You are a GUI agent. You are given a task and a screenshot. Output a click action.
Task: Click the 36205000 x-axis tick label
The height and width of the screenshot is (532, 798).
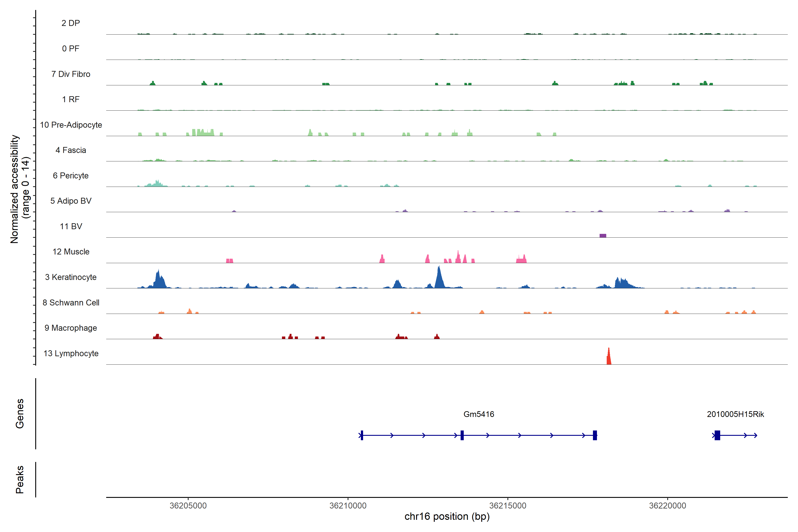[188, 506]
